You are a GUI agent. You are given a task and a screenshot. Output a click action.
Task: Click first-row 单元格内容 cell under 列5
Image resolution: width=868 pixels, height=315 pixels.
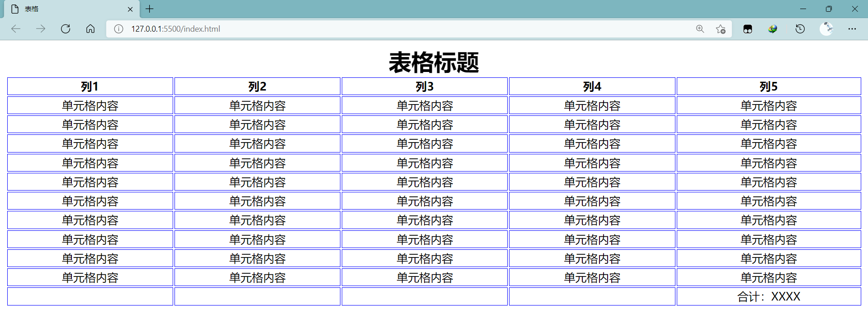(769, 105)
